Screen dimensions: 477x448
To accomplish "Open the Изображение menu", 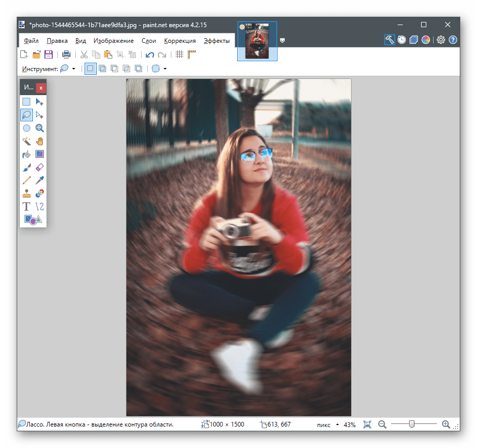I will (113, 41).
